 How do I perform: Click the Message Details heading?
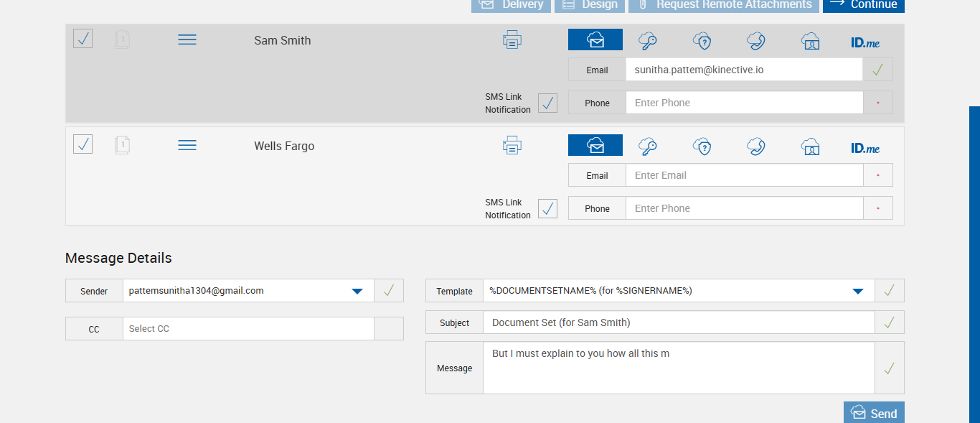click(x=118, y=258)
